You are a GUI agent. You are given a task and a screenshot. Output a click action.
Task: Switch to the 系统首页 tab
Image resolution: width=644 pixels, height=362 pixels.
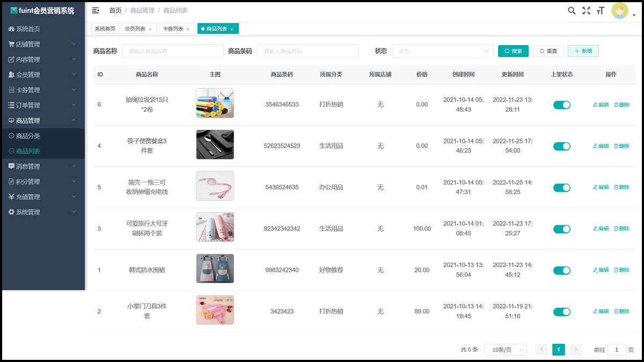(x=105, y=29)
